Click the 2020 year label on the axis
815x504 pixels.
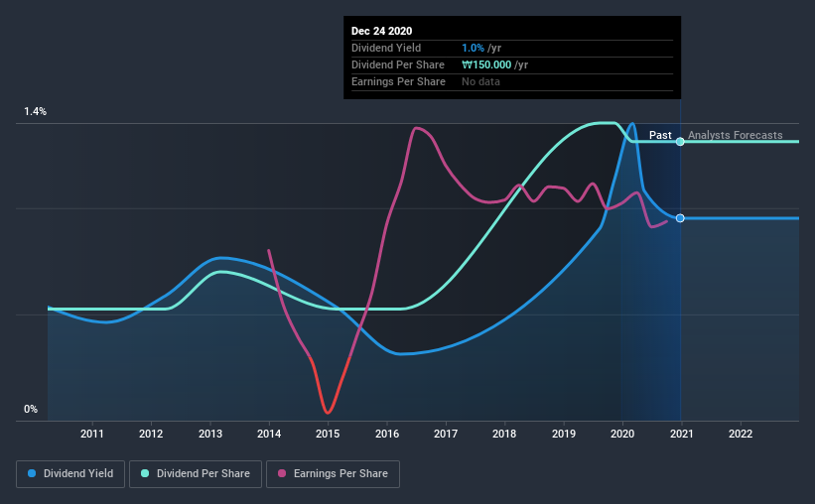tap(622, 434)
